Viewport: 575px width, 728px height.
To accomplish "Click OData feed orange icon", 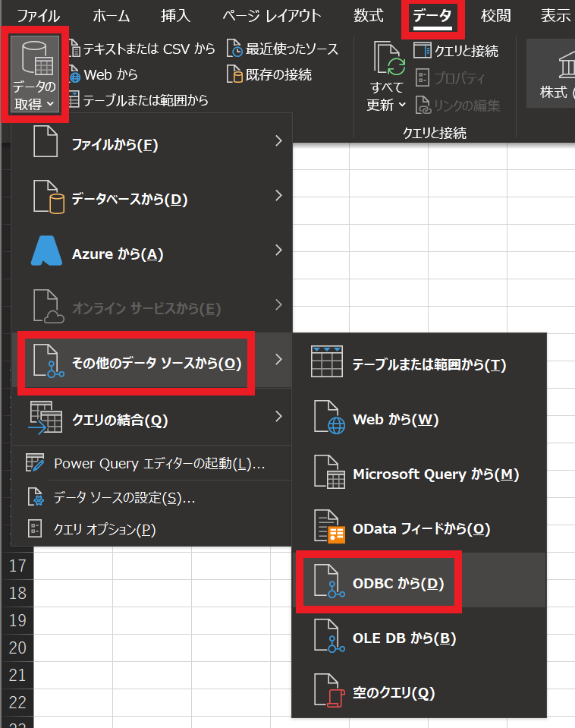I will pos(329,527).
